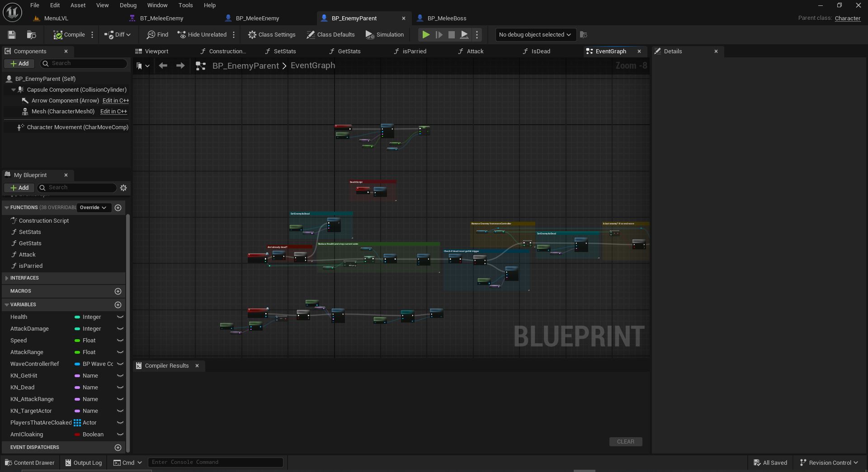The width and height of the screenshot is (868, 472).
Task: Click the Stop simulation button
Action: tap(451, 35)
